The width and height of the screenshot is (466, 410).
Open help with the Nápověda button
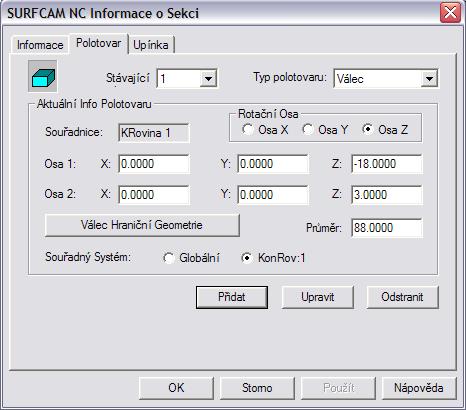[419, 388]
